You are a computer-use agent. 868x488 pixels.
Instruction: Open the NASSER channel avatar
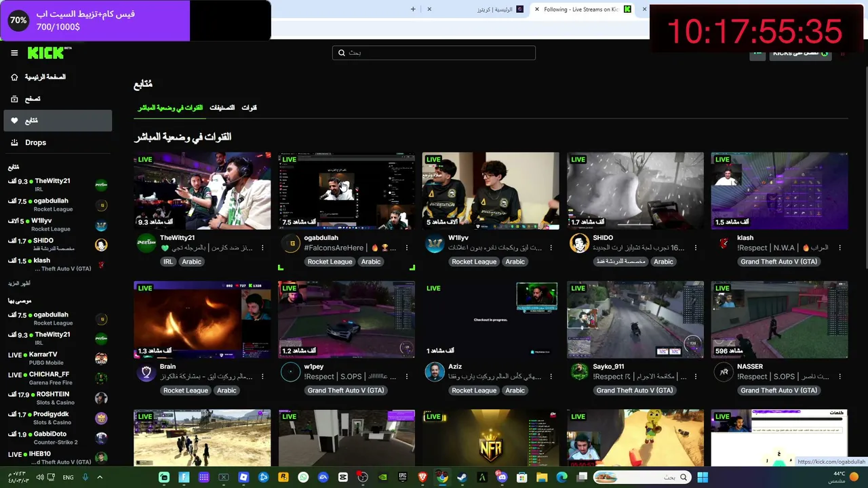pos(724,372)
